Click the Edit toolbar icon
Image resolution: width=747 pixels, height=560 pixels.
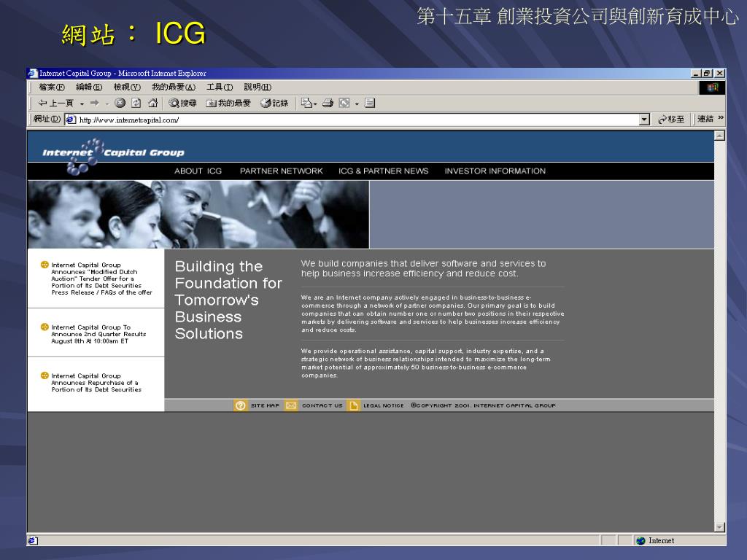[344, 103]
